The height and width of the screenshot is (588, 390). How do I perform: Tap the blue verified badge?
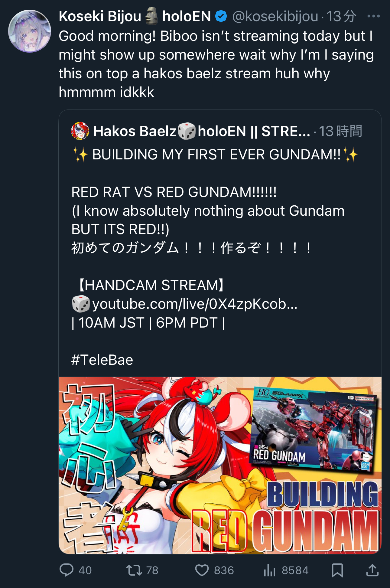(x=221, y=16)
